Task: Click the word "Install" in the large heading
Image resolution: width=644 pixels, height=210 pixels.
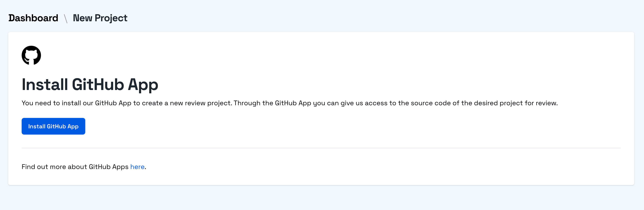Action: coord(45,84)
